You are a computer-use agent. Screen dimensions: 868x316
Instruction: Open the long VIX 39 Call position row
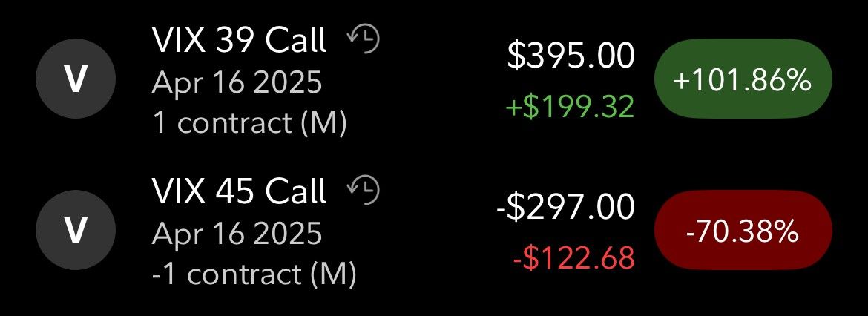(434, 80)
